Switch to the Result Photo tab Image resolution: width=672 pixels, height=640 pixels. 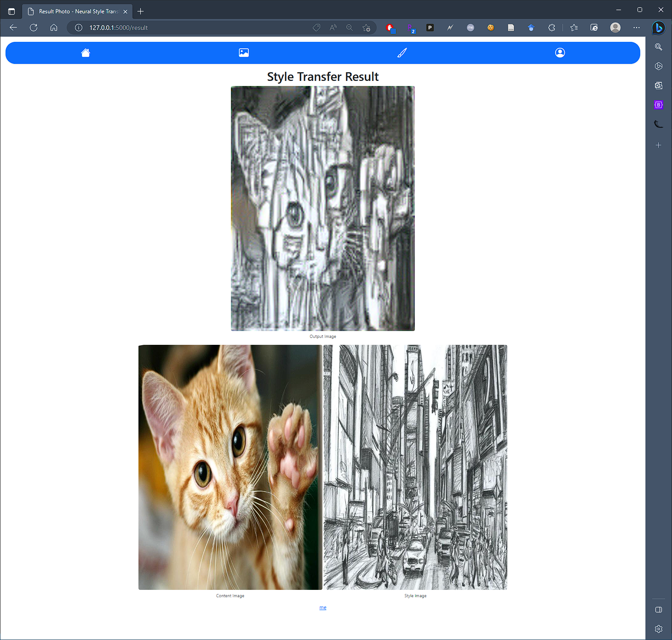[76, 11]
